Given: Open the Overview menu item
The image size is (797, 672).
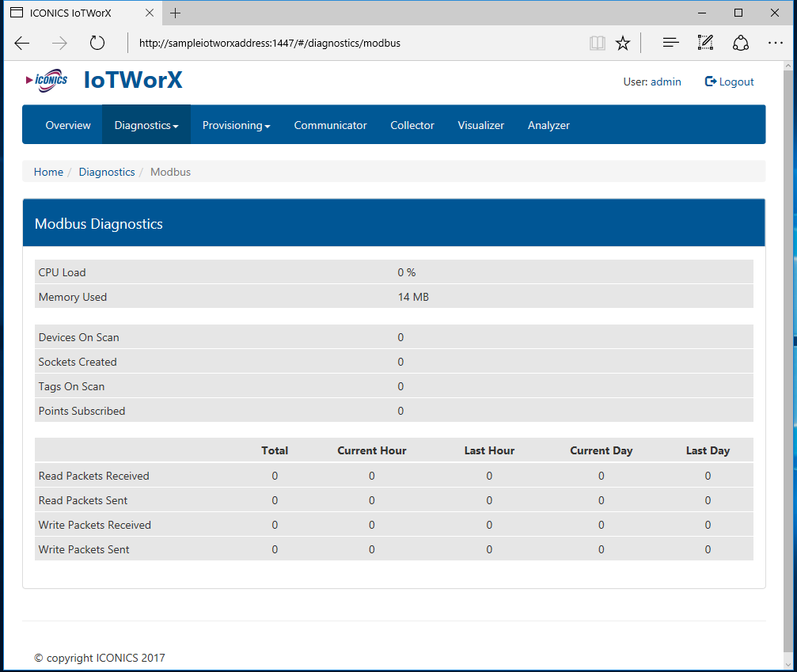Looking at the screenshot, I should [68, 125].
